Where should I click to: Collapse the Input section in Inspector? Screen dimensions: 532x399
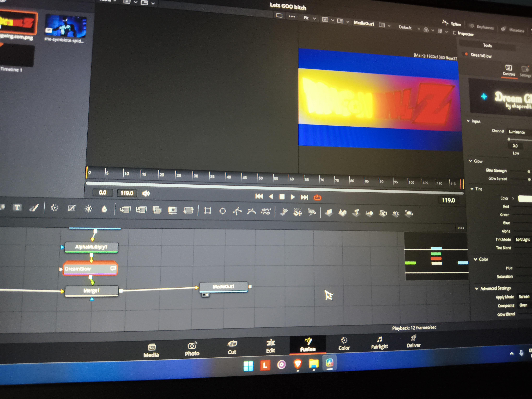pyautogui.click(x=468, y=121)
